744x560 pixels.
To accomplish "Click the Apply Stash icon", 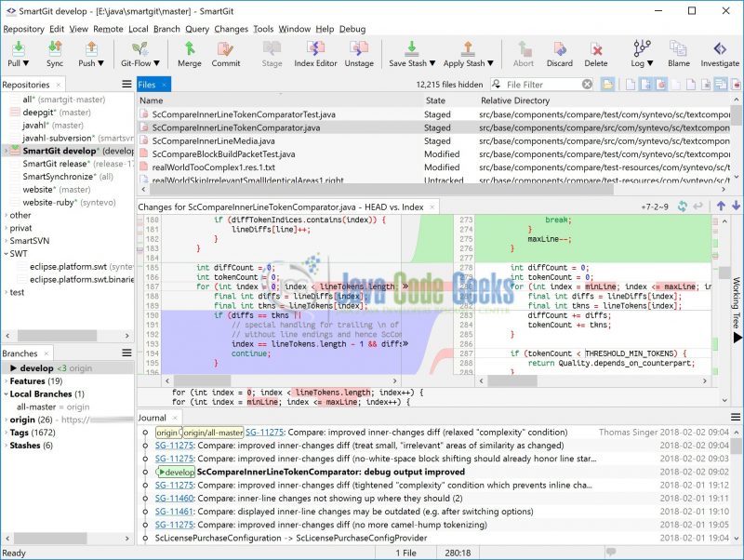I will click(x=468, y=49).
